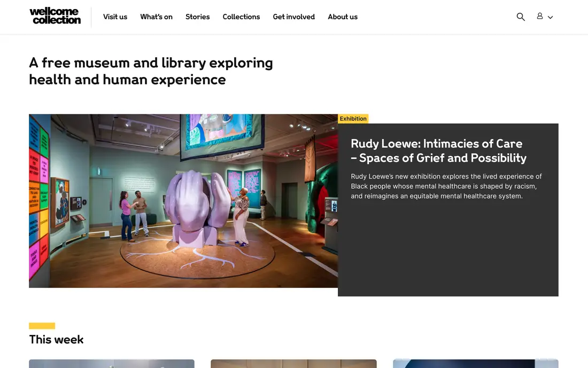Screen dimensions: 588x368
Task: Click the exhibition gallery photo
Action: (183, 201)
